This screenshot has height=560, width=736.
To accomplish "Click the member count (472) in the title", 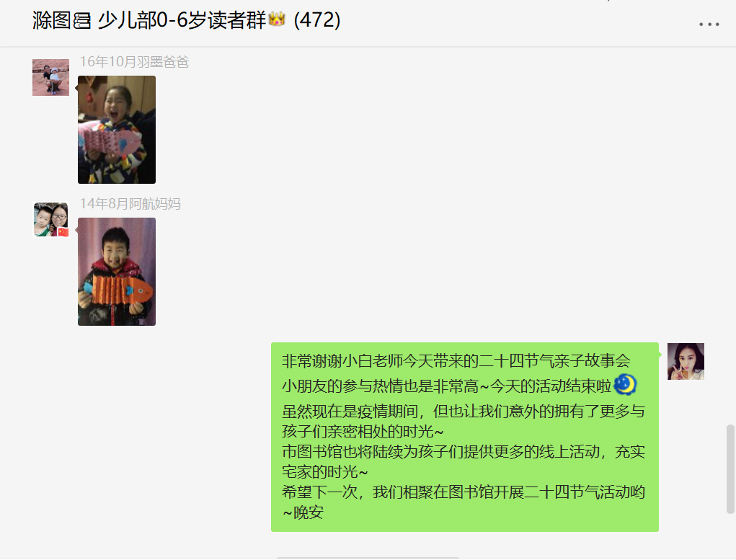I will tap(317, 20).
